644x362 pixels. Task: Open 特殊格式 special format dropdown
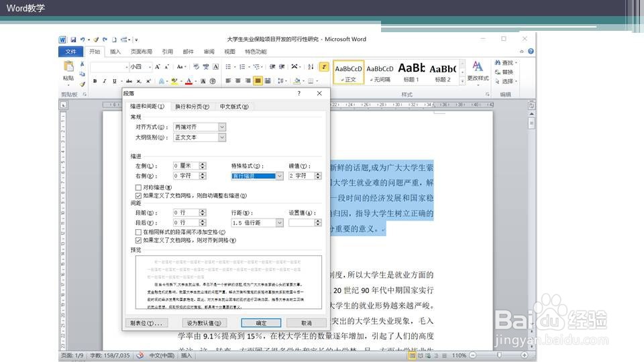279,176
